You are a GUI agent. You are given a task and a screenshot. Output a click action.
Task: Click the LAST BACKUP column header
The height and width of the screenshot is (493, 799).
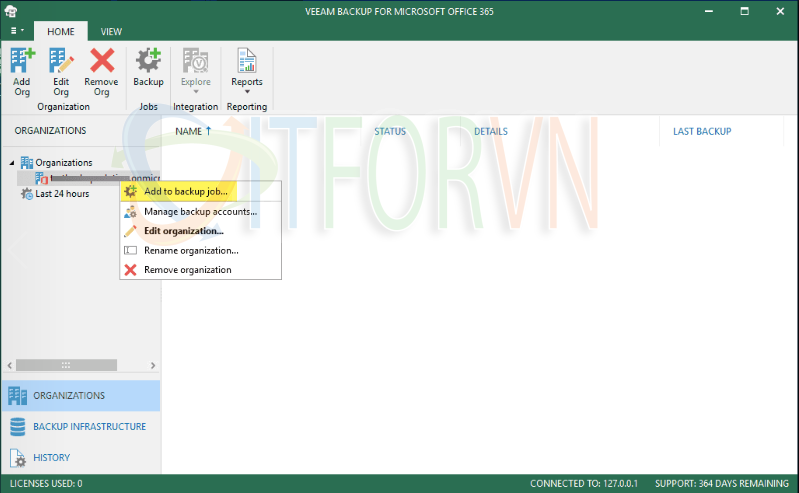701,131
